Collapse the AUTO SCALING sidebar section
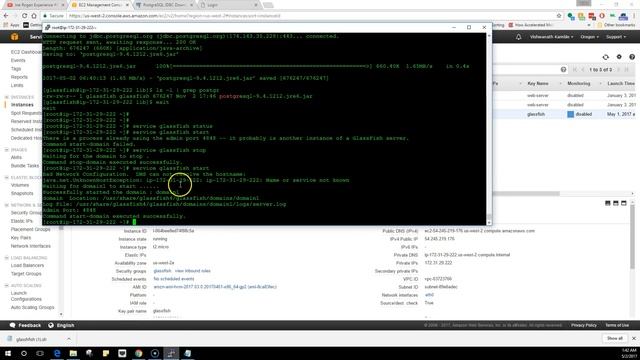This screenshot has height=360, width=640. tap(7, 286)
